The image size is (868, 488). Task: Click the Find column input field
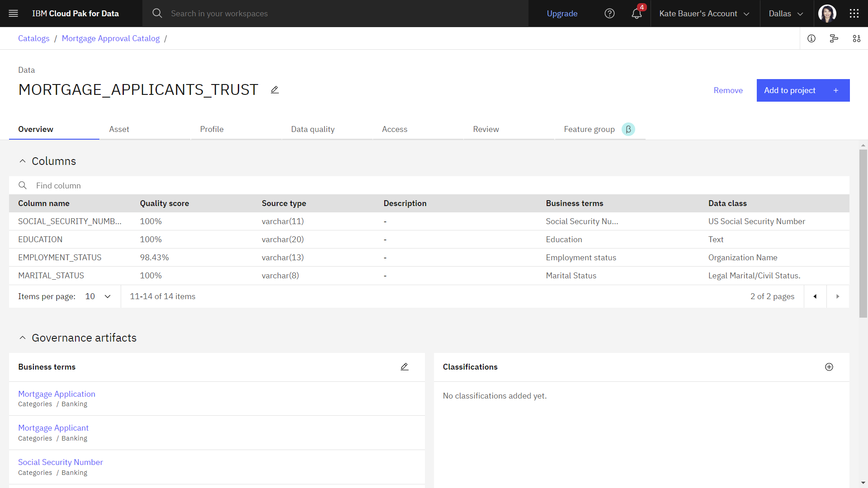pyautogui.click(x=429, y=185)
